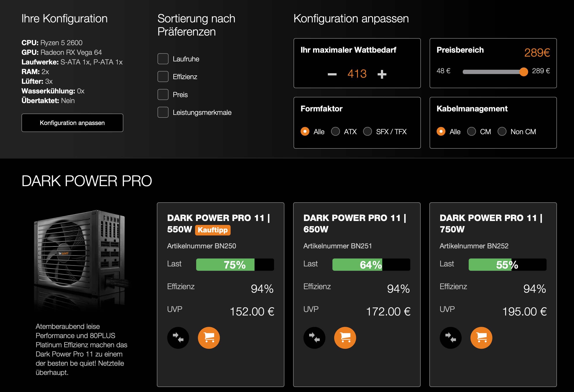
Task: Open the Dark Power Pro 11 750W title
Action: [491, 223]
